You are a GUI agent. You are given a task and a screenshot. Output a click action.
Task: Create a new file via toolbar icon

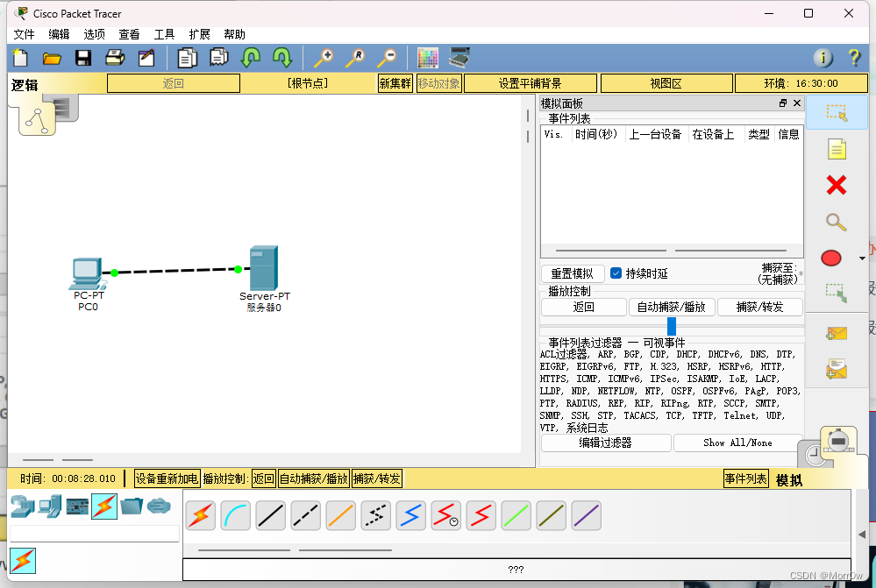pyautogui.click(x=21, y=58)
